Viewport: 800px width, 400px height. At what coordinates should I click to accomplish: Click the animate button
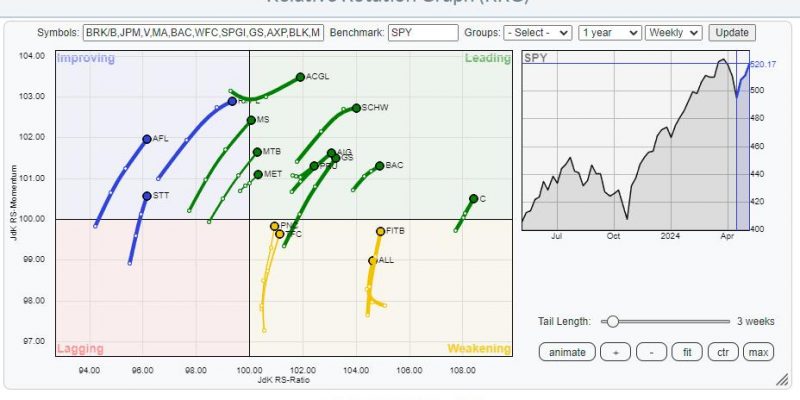567,352
